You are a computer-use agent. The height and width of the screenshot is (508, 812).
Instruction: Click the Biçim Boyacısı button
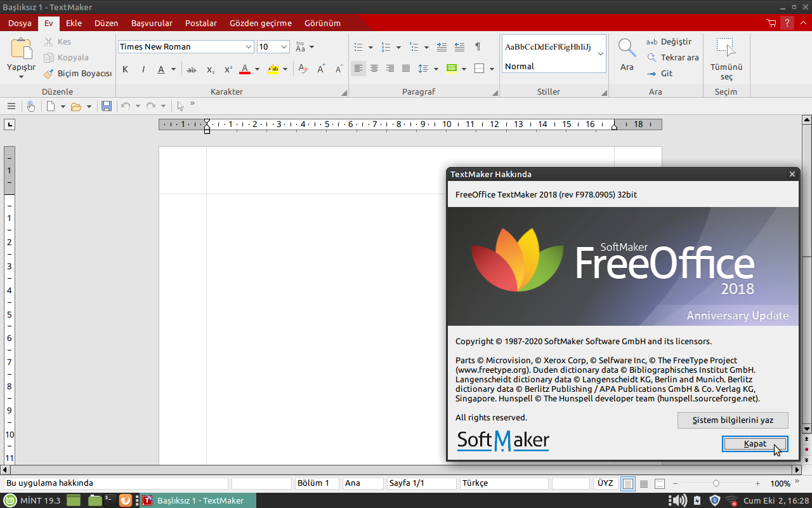(x=77, y=73)
